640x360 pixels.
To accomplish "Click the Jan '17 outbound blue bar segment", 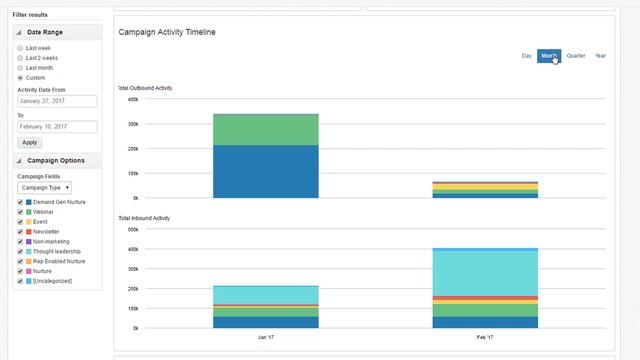I will coord(266,171).
